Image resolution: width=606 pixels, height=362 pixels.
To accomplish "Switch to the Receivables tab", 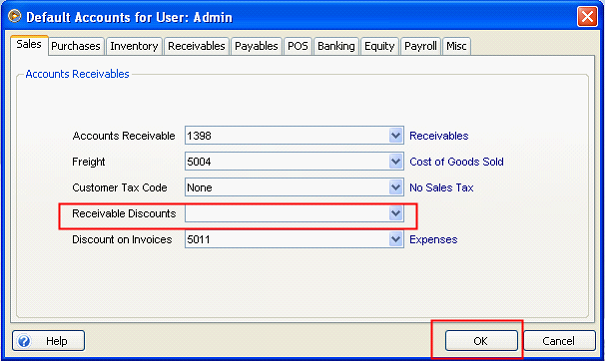I will 197,46.
